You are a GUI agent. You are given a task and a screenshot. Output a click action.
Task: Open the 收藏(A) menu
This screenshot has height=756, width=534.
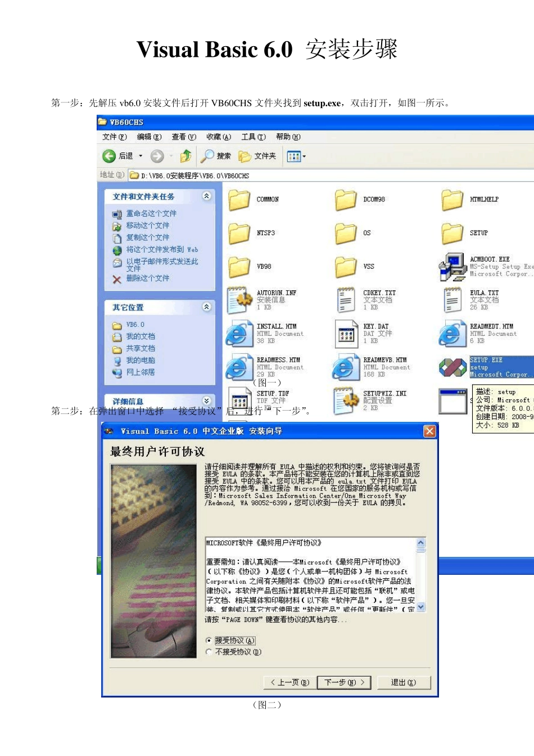point(219,137)
